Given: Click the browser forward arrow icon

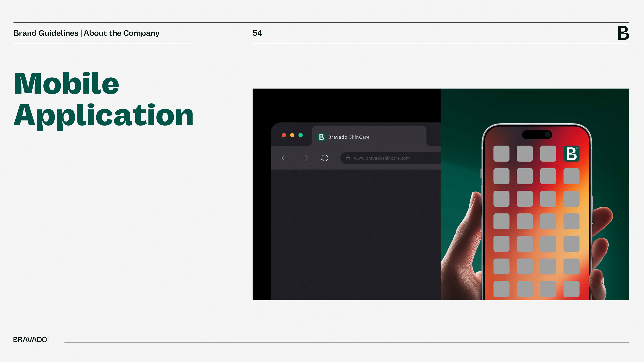Looking at the screenshot, I should 305,158.
